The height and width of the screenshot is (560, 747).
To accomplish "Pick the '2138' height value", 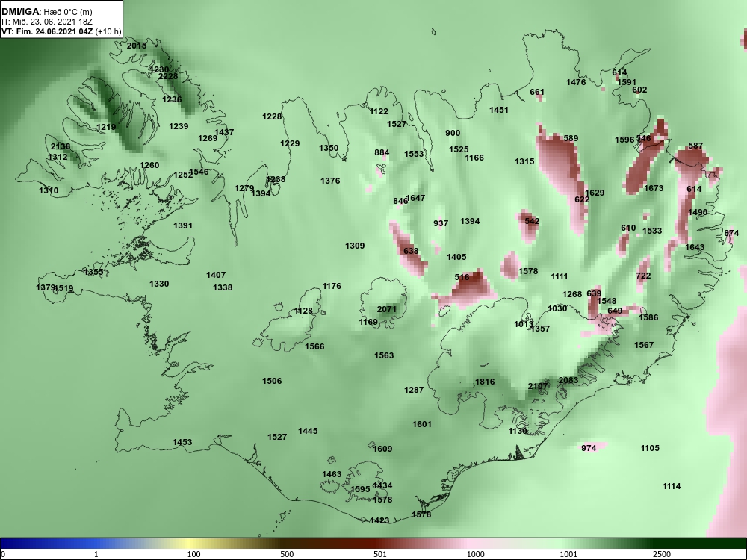I will pyautogui.click(x=61, y=146).
